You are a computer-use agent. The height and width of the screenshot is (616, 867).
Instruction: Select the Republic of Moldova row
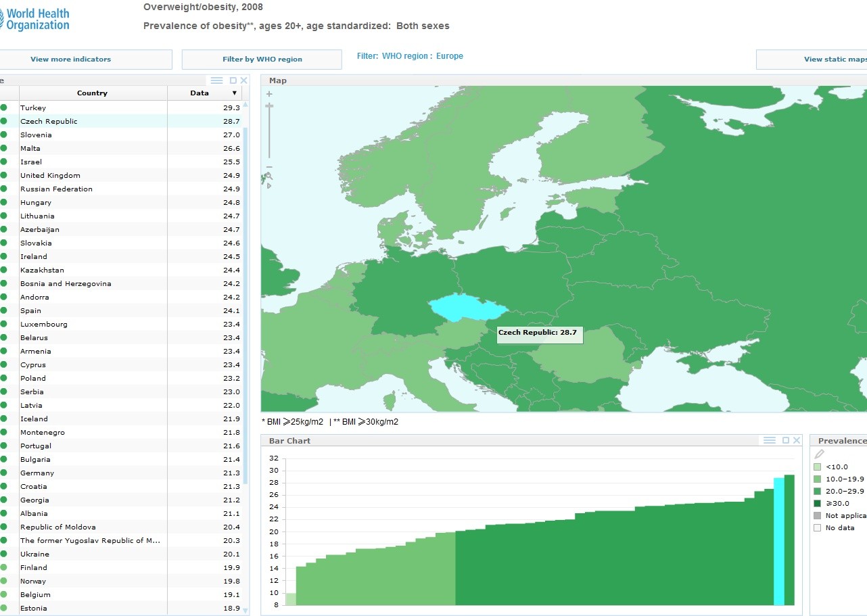pyautogui.click(x=121, y=527)
